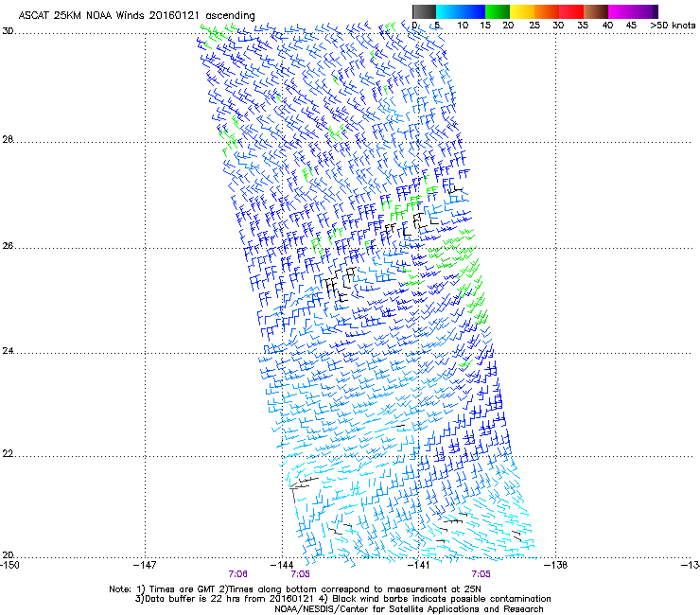This screenshot has height=615, width=700.
Task: Click the 7:05 time label right of -141
Action: tap(481, 574)
